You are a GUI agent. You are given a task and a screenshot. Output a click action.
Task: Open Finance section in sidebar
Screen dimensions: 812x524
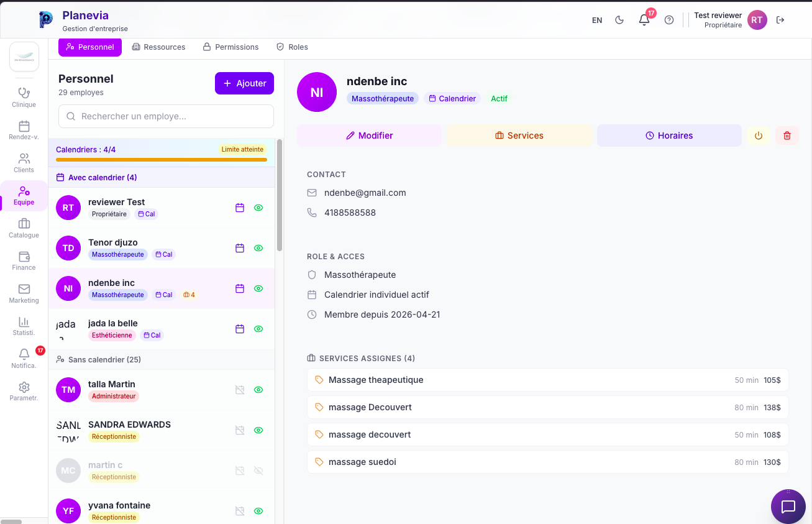[24, 261]
